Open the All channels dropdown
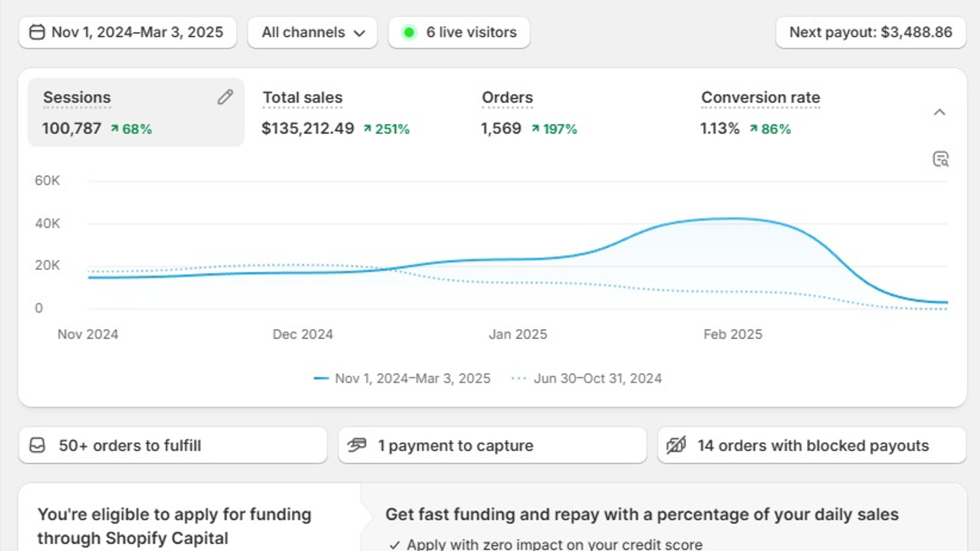 coord(312,33)
